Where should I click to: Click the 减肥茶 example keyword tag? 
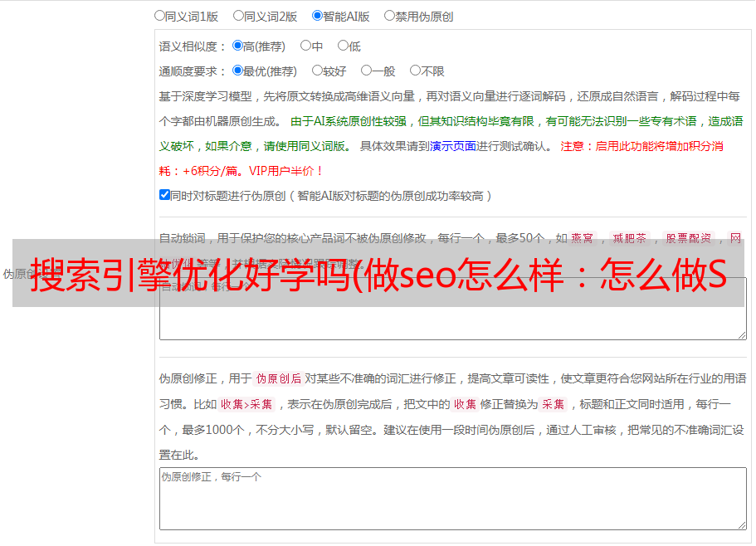point(630,238)
